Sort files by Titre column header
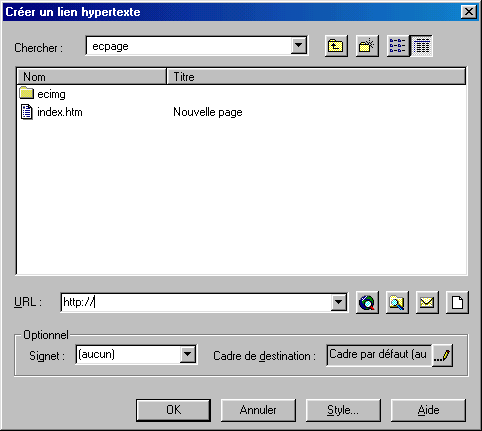The height and width of the screenshot is (431, 482). [x=316, y=77]
